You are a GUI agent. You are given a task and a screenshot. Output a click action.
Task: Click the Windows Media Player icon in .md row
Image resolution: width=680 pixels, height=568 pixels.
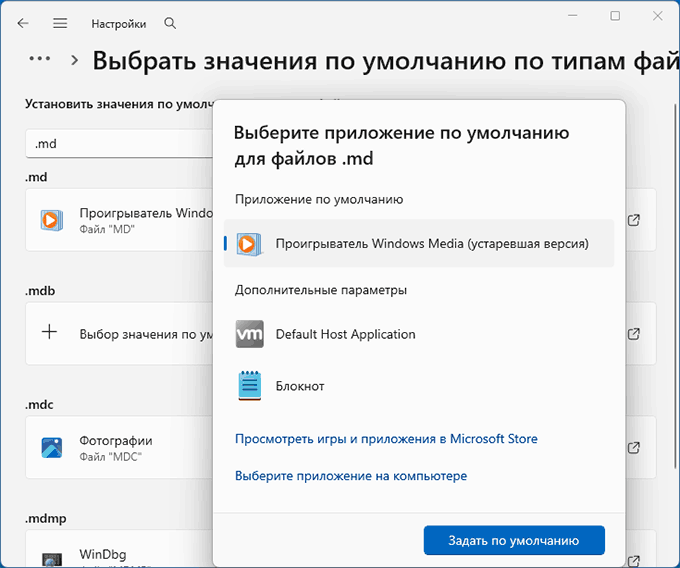pyautogui.click(x=52, y=220)
